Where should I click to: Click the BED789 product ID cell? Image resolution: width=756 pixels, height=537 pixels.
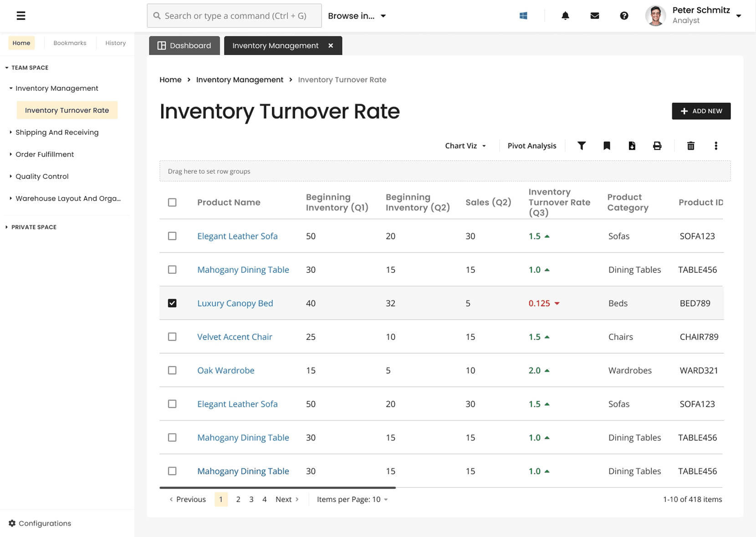tap(695, 303)
